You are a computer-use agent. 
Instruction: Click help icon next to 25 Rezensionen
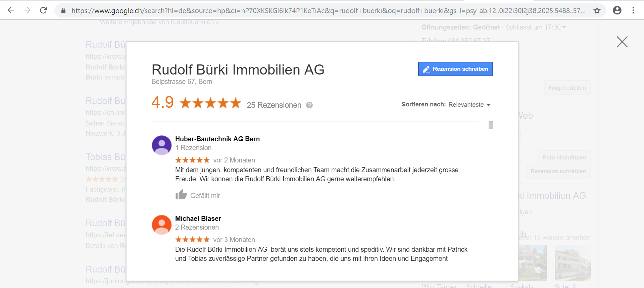(x=309, y=105)
